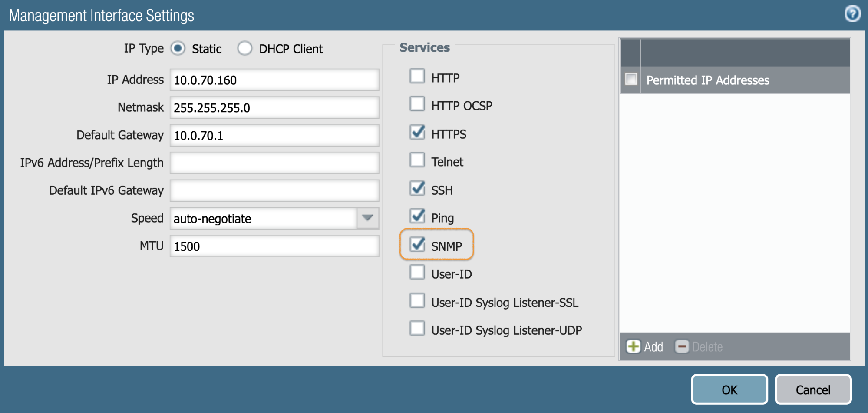The image size is (868, 413).
Task: Enable User-ID Syslog Listener-SSL
Action: 417,300
